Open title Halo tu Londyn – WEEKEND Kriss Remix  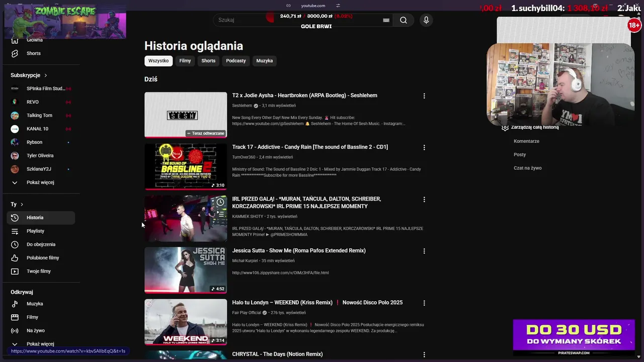click(317, 303)
